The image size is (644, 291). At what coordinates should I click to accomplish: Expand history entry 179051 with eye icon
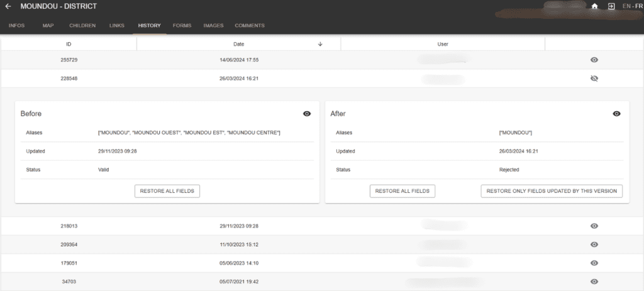click(594, 263)
